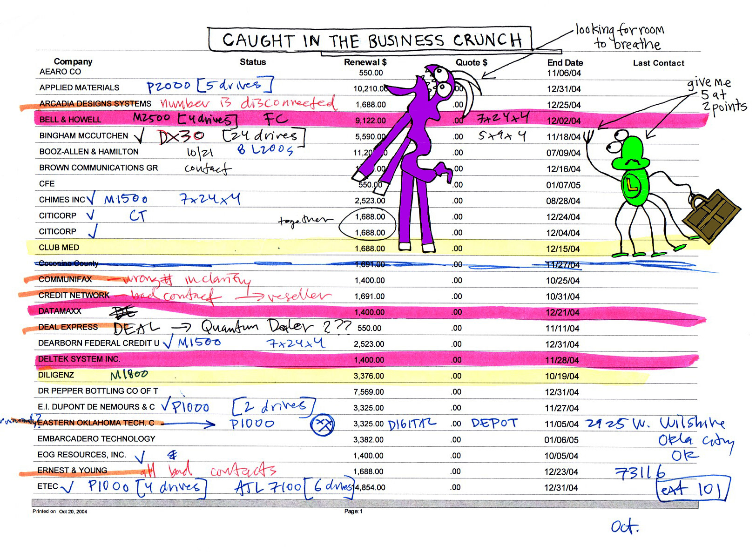The width and height of the screenshot is (756, 552).
Task: Click the CLUB MED company name
Action: [59, 247]
